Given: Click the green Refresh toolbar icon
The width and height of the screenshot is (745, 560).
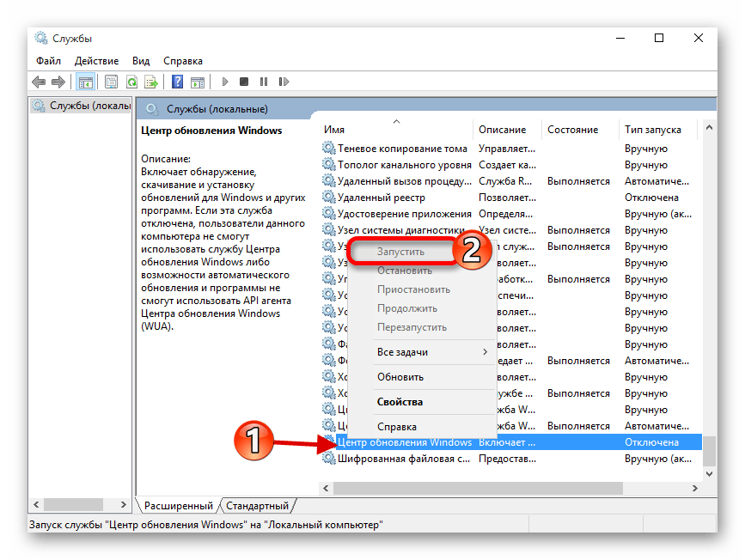Looking at the screenshot, I should (131, 82).
